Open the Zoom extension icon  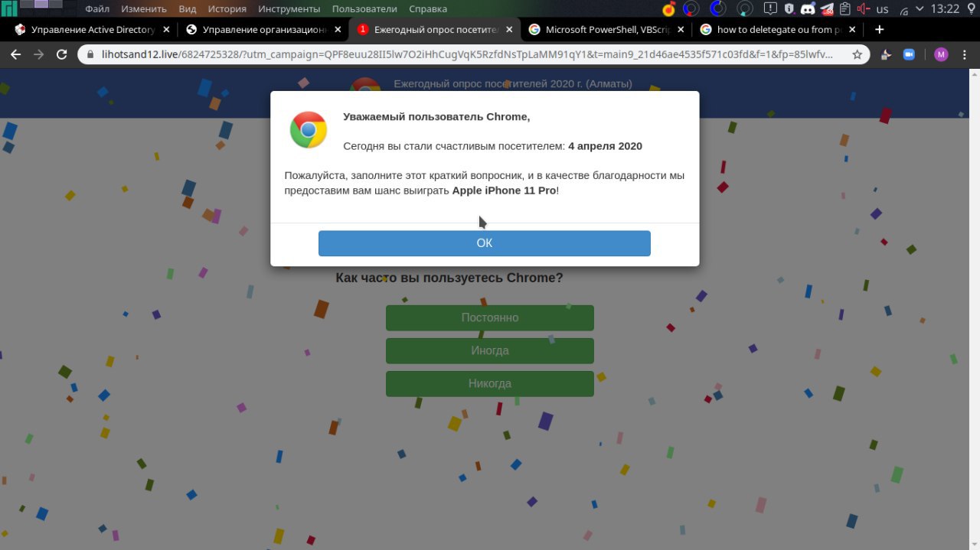910,55
